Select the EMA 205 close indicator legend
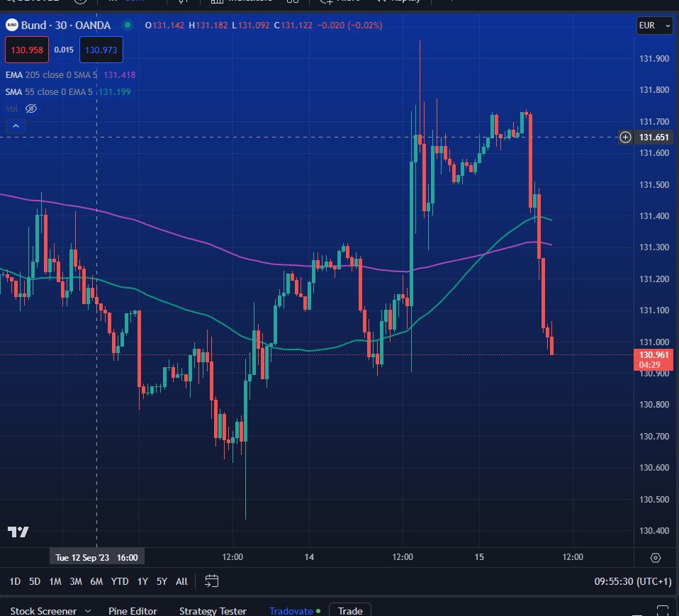Viewport: 679px width, 616px height. [x=51, y=75]
